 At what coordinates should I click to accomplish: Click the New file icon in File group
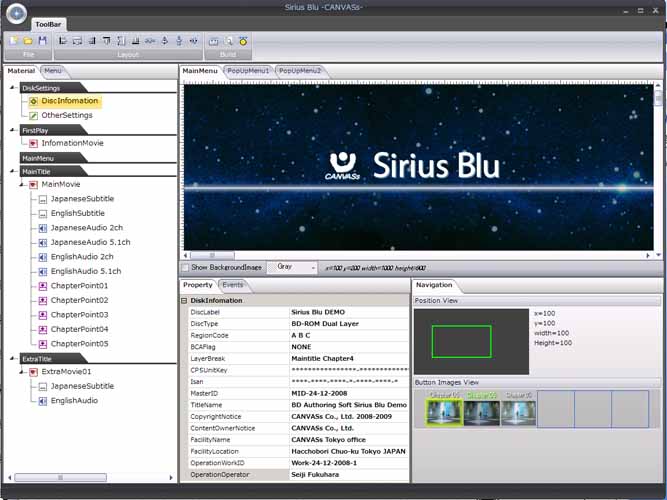pyautogui.click(x=14, y=41)
